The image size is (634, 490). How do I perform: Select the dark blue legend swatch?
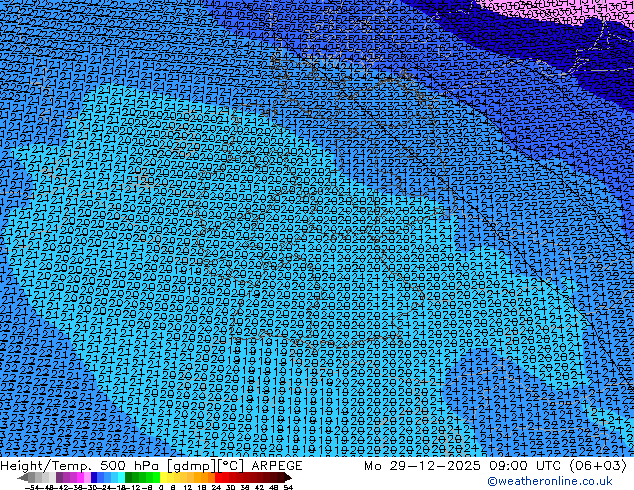(x=94, y=477)
